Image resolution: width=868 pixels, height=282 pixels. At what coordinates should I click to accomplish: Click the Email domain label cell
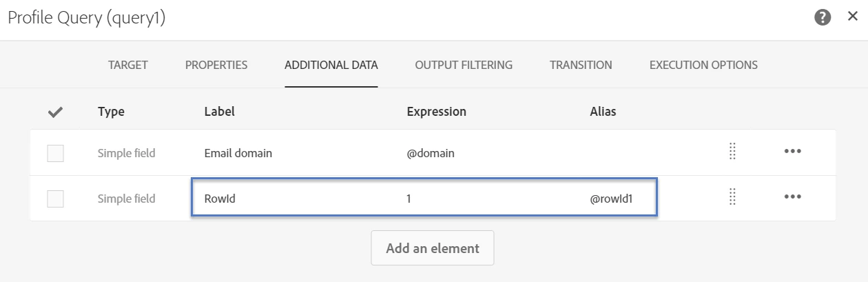pos(238,154)
